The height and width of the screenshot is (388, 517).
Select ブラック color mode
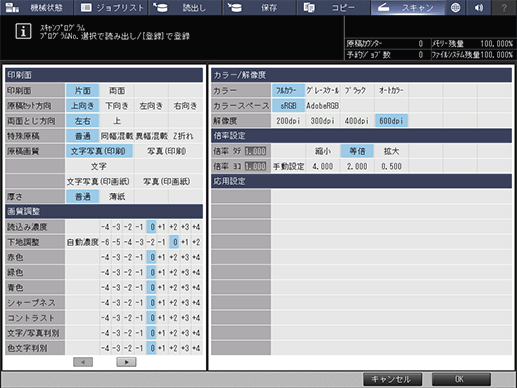pos(357,90)
